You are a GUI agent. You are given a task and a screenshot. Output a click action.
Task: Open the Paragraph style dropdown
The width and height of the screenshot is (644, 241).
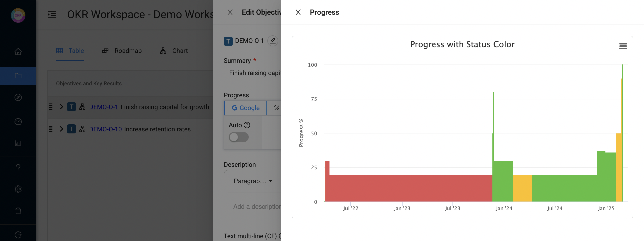[x=253, y=181]
